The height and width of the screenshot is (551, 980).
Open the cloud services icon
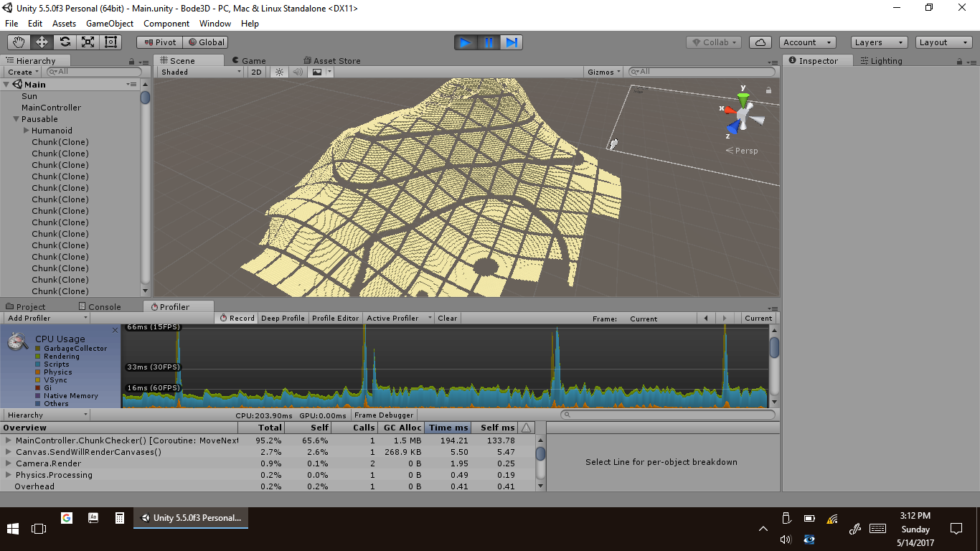[760, 42]
